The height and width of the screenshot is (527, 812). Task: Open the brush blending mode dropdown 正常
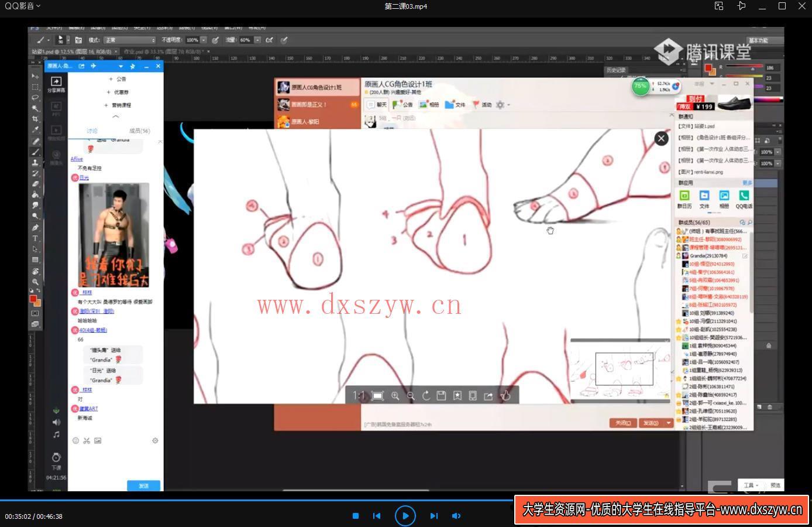[130, 40]
